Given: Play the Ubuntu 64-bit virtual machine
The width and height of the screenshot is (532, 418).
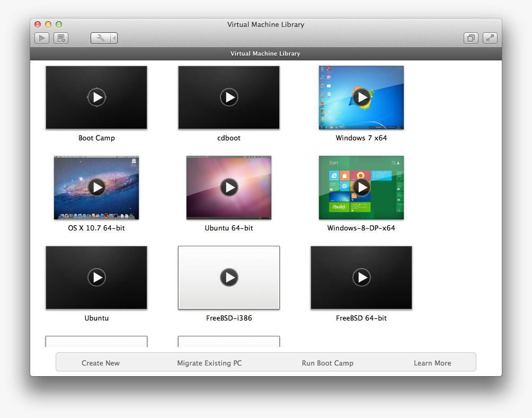Looking at the screenshot, I should click(229, 188).
